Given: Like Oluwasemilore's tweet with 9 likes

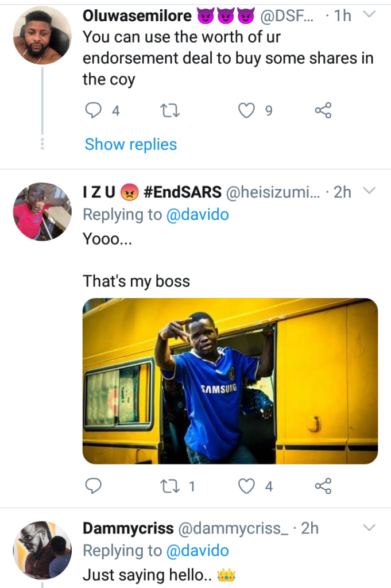Looking at the screenshot, I should tap(246, 110).
